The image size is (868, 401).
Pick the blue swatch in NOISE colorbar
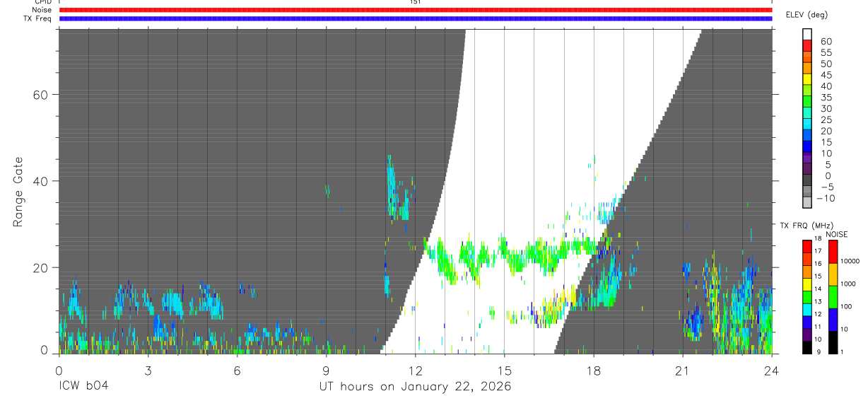(832, 320)
